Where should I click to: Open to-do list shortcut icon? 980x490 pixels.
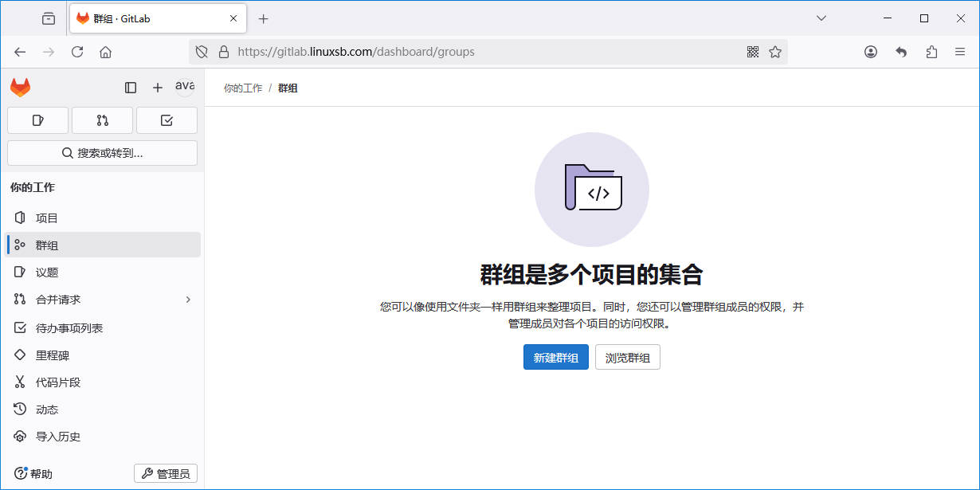[167, 120]
